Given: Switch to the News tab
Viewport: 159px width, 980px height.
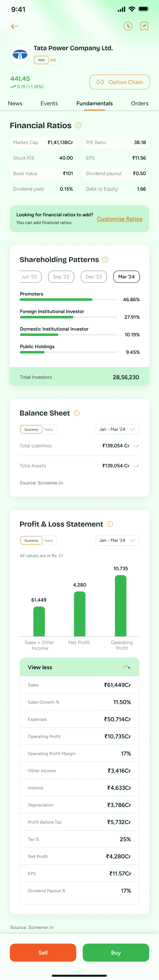Looking at the screenshot, I should tap(15, 103).
